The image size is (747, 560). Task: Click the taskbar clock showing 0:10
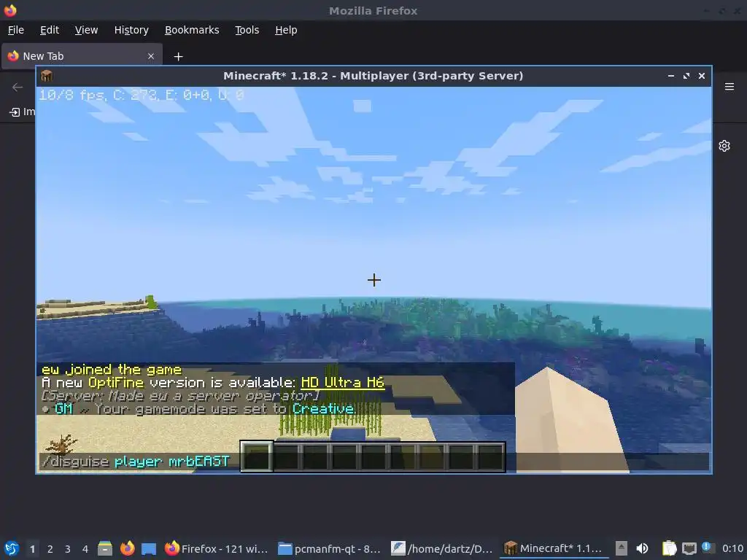click(x=732, y=548)
